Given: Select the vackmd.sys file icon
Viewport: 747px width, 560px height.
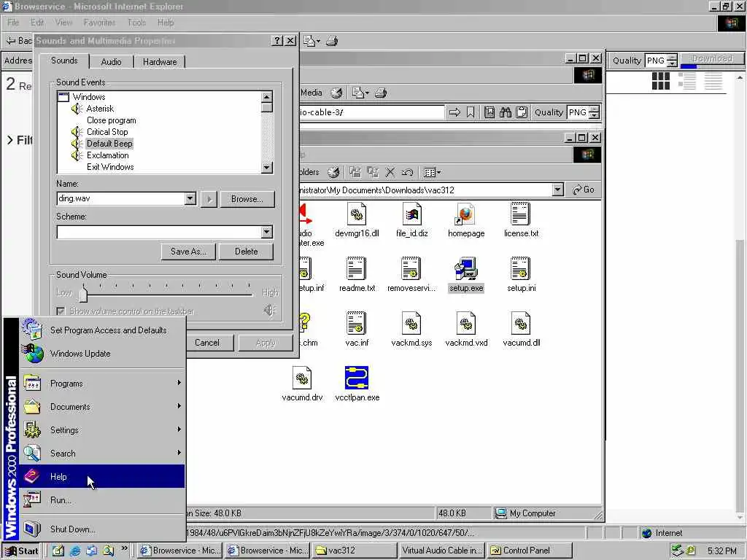Looking at the screenshot, I should tap(411, 323).
